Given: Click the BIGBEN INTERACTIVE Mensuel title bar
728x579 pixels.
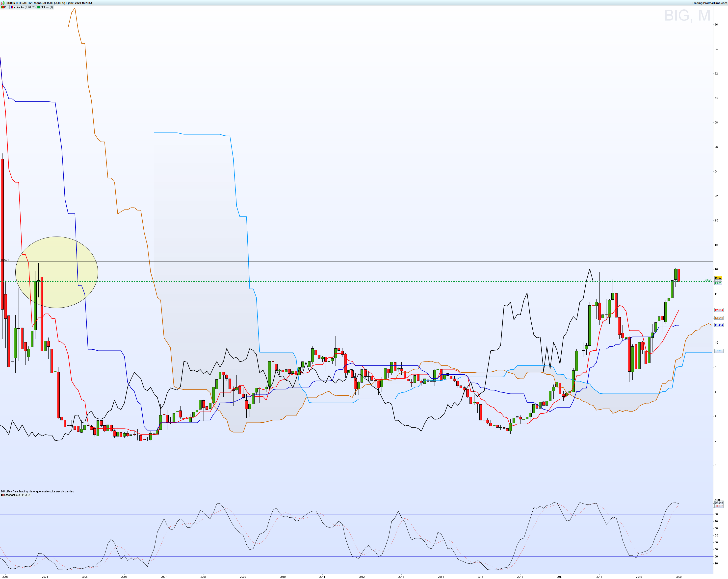Looking at the screenshot, I should 49,3.
